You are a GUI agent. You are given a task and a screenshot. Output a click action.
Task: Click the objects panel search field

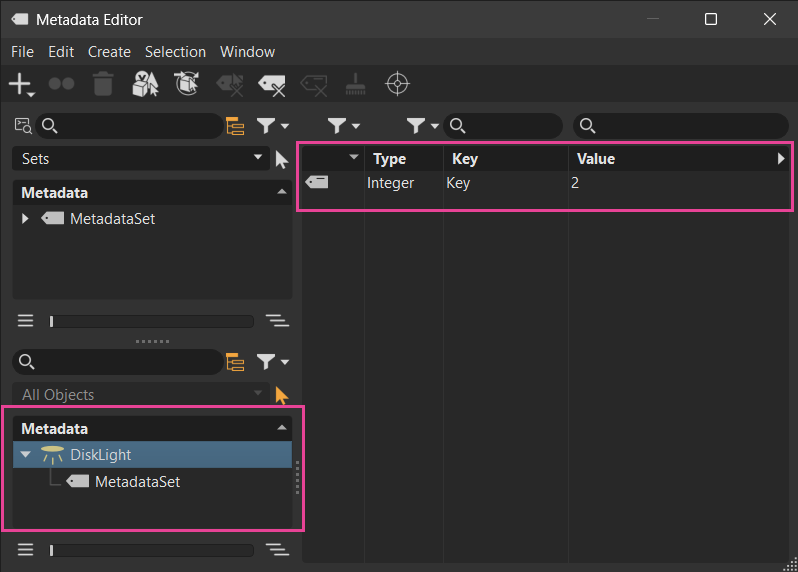coord(118,362)
